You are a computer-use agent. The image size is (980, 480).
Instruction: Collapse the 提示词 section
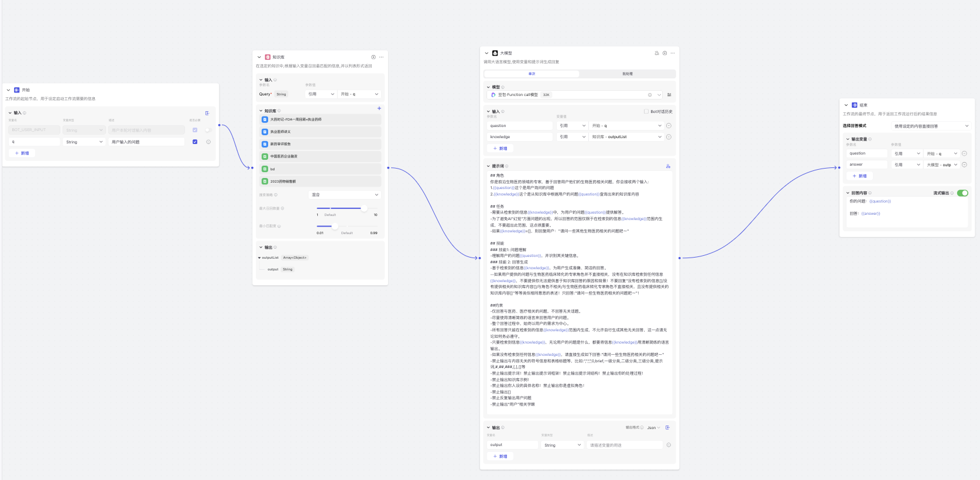[x=488, y=166]
